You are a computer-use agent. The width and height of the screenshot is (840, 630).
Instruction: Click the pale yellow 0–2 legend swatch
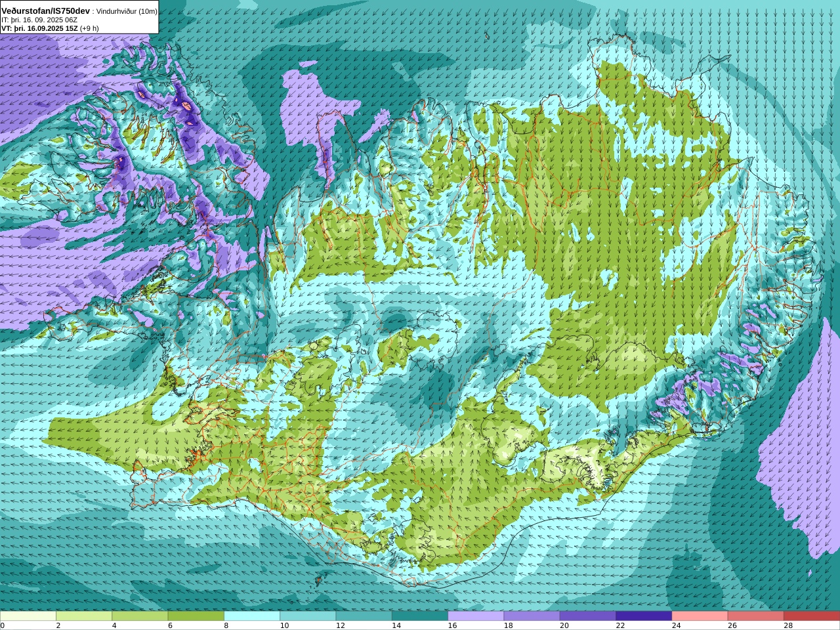28,616
